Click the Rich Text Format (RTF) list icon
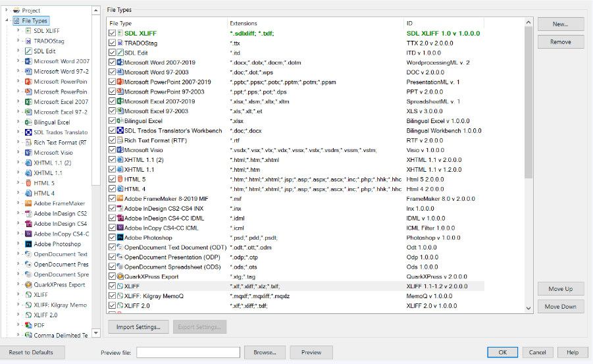593x364 pixels. (x=120, y=140)
